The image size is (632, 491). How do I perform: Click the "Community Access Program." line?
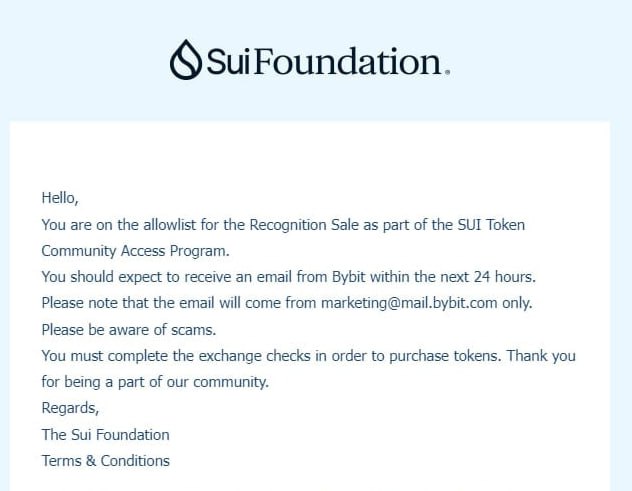coord(134,250)
